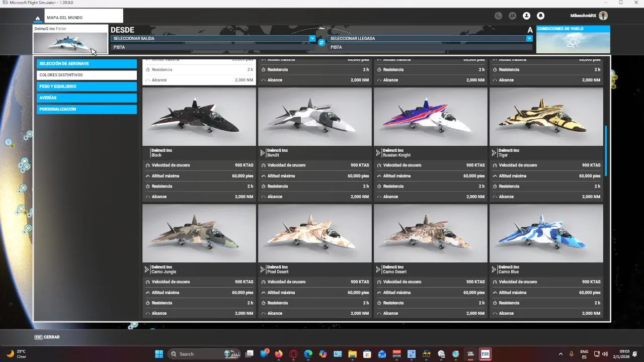Click the arrow icon beside the Camo Desert name

[x=378, y=269]
